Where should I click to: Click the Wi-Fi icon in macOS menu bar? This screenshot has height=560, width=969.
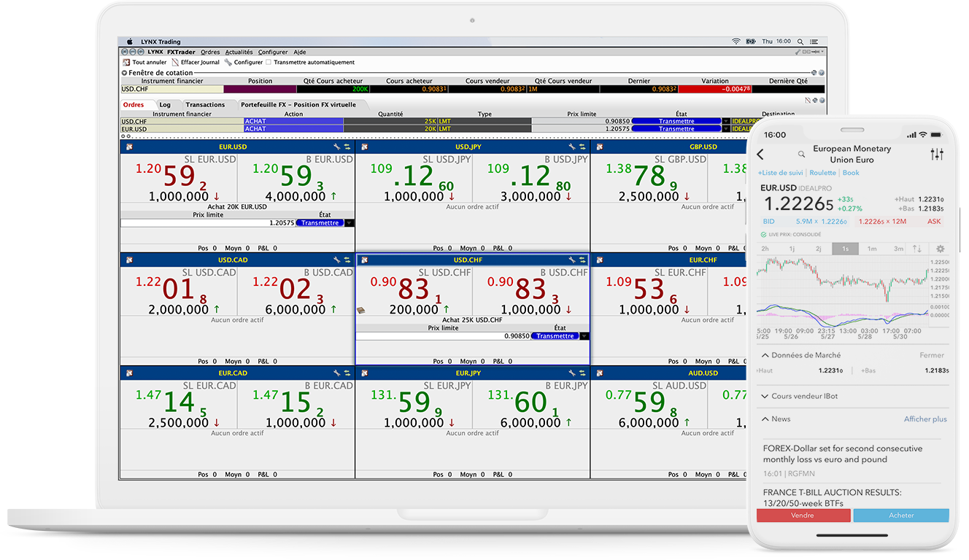736,42
